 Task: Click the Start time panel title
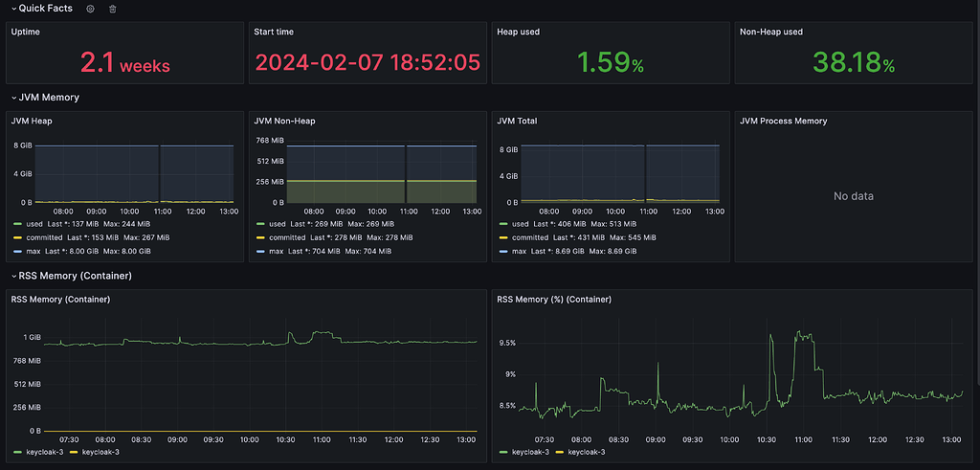click(274, 32)
